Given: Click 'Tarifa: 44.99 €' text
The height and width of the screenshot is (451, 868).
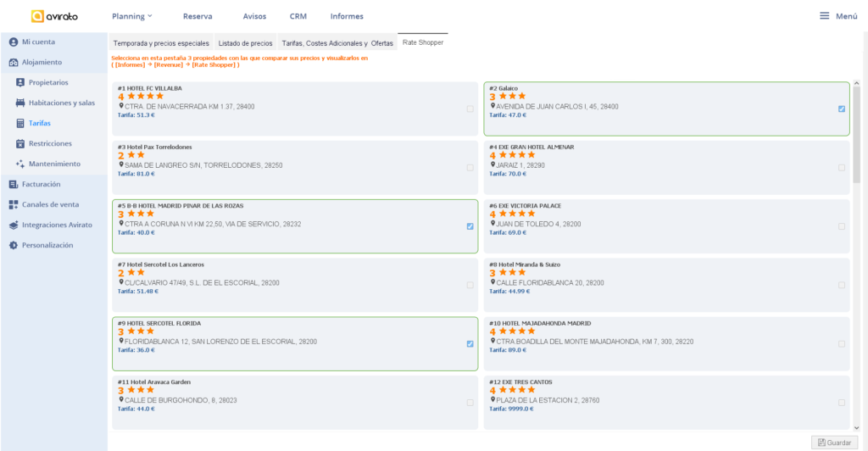Looking at the screenshot, I should click(x=509, y=291).
